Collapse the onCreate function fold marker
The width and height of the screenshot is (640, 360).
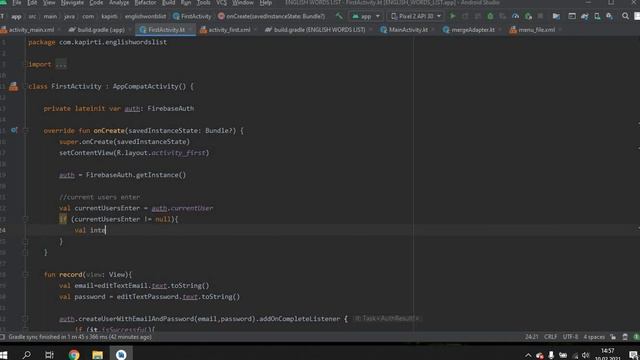[x=25, y=131]
